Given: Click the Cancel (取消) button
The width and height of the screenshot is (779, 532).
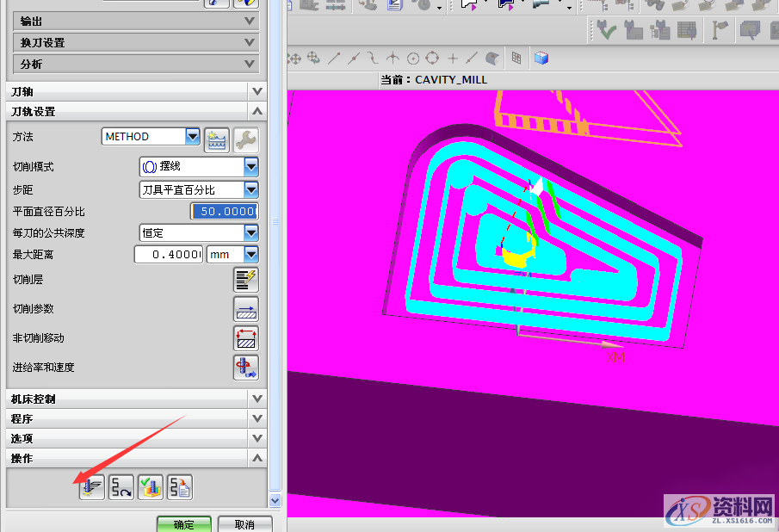Looking at the screenshot, I should (x=244, y=524).
